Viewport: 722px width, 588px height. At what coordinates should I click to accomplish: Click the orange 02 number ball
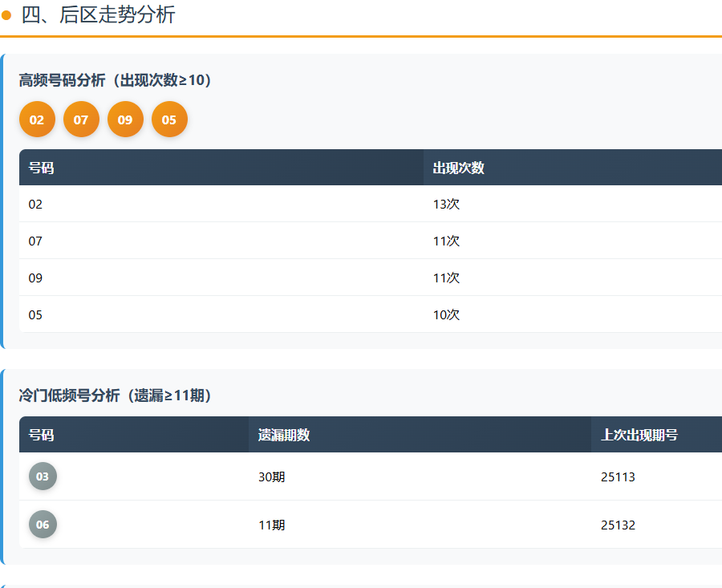pos(37,120)
